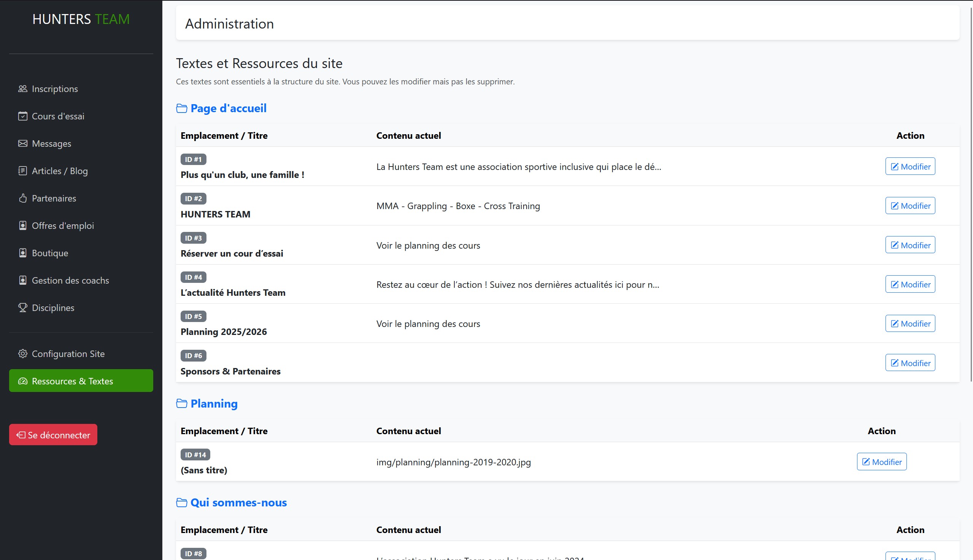Open the Configuration Site menu entry
Image resolution: width=973 pixels, height=560 pixels.
tap(81, 354)
